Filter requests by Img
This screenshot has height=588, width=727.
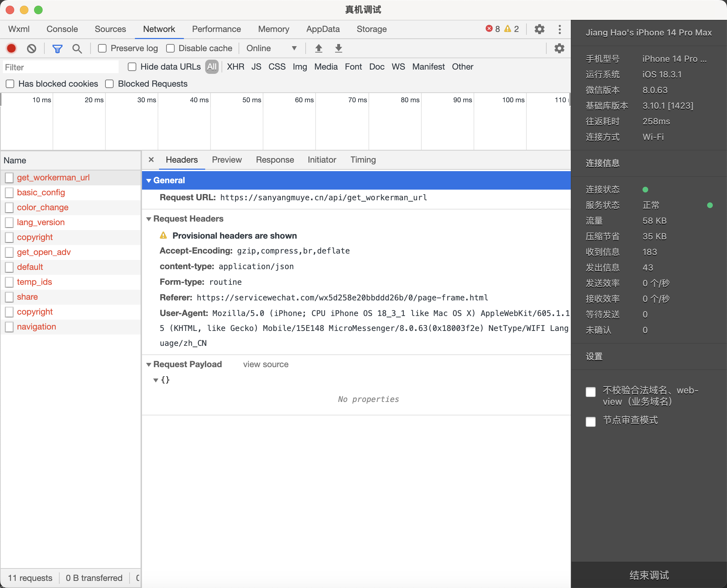[300, 67]
